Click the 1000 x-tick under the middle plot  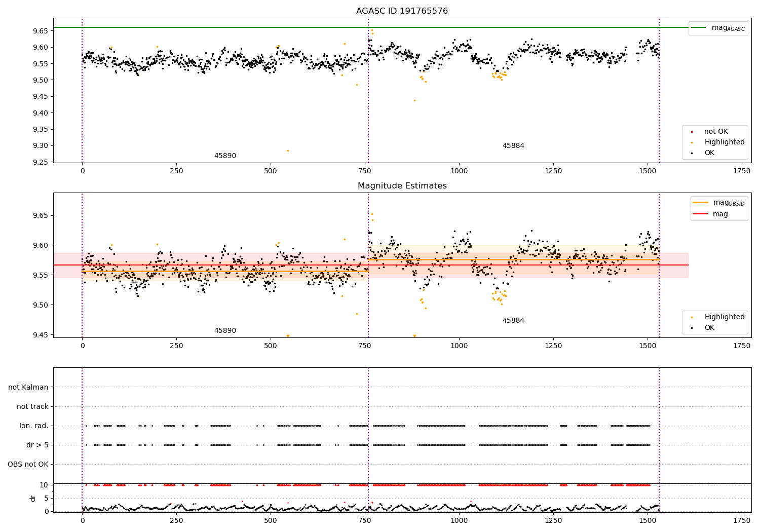click(459, 346)
